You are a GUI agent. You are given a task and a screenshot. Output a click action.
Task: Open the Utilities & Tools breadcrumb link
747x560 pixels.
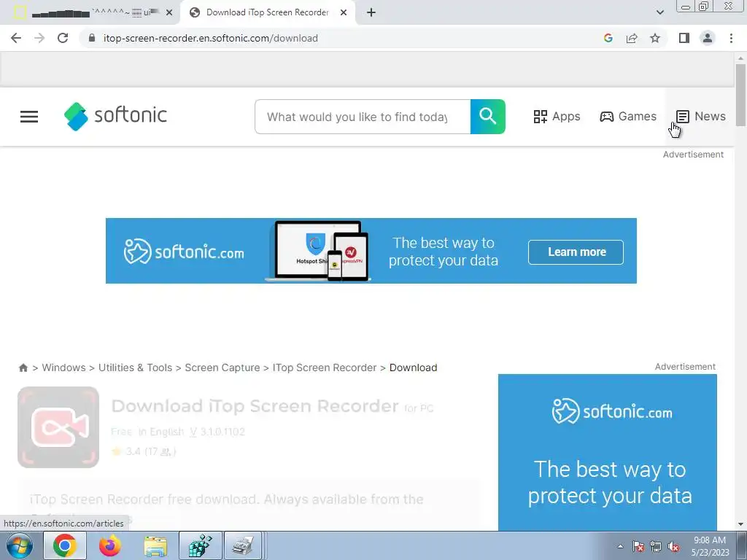135,367
